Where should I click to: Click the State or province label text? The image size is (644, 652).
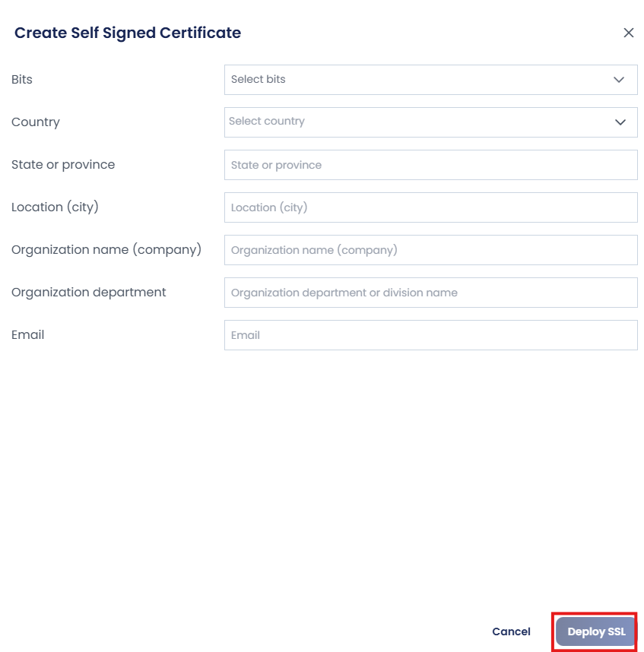click(63, 165)
